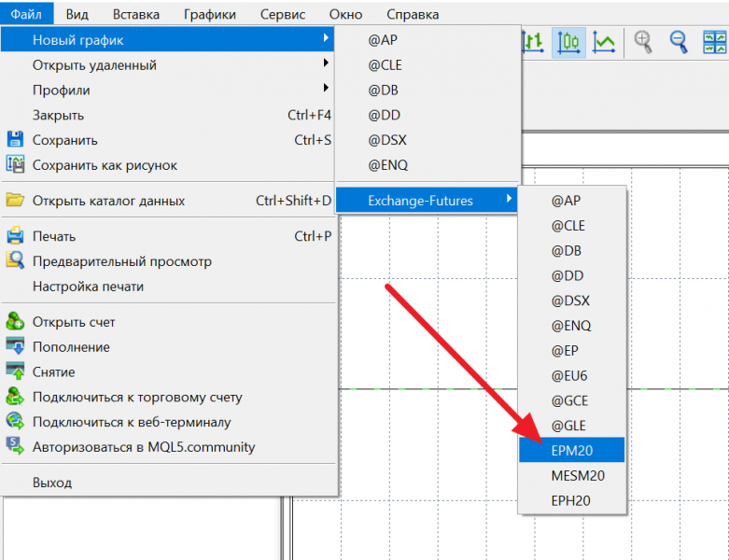The image size is (729, 560).
Task: Choose Авторизоваться в MQL5.community
Action: click(167, 447)
